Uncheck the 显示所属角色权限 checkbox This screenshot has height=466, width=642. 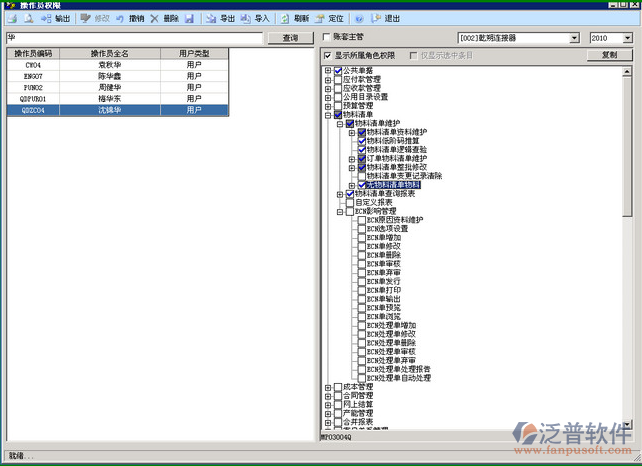327,55
